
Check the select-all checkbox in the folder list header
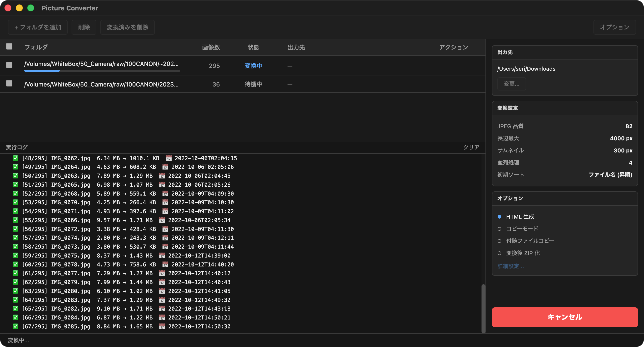point(9,47)
